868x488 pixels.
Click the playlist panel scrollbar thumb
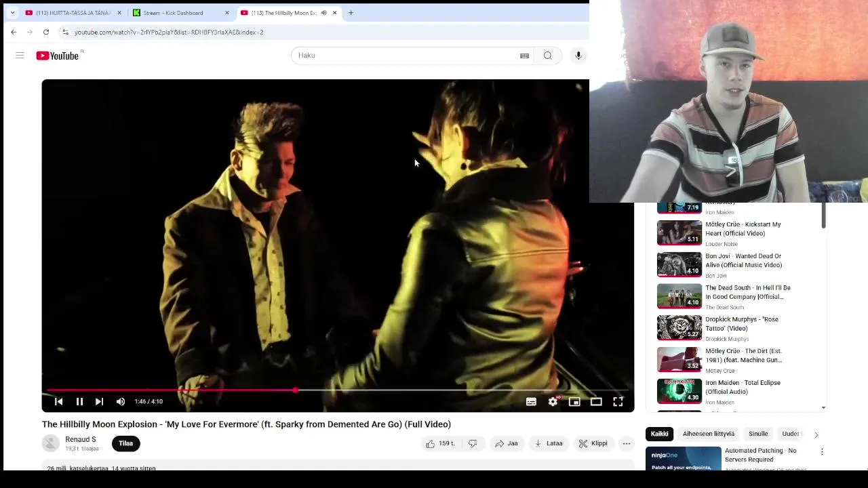824,216
